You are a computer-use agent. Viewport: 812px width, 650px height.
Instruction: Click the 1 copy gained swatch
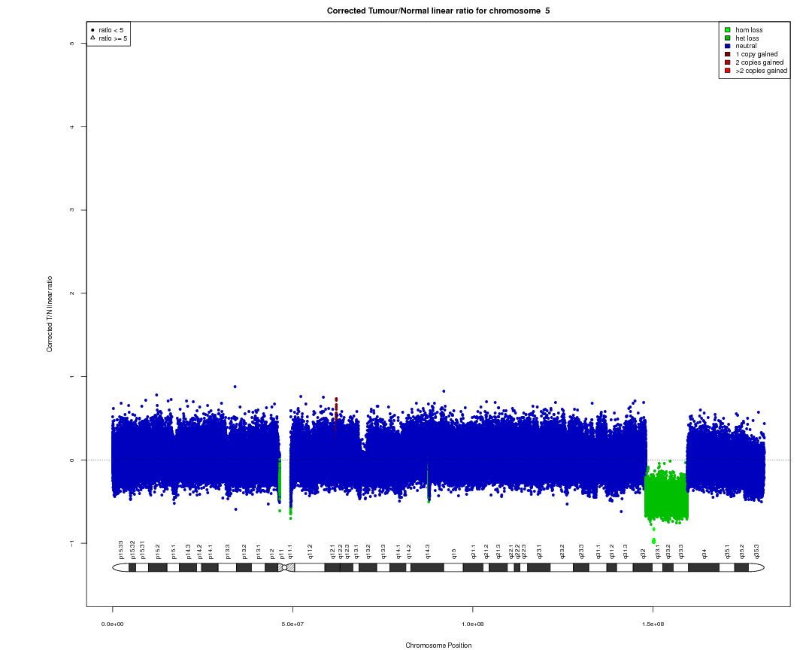click(728, 54)
